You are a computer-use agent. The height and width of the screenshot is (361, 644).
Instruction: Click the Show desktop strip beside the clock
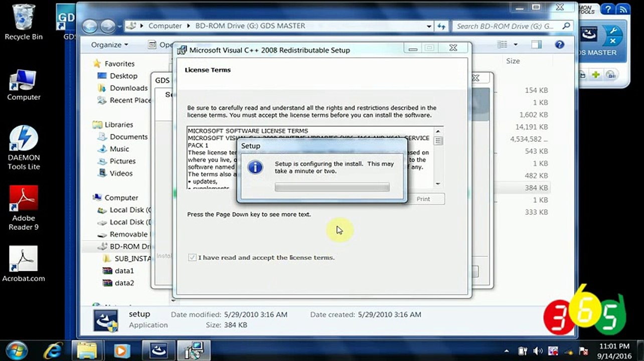pos(640,350)
